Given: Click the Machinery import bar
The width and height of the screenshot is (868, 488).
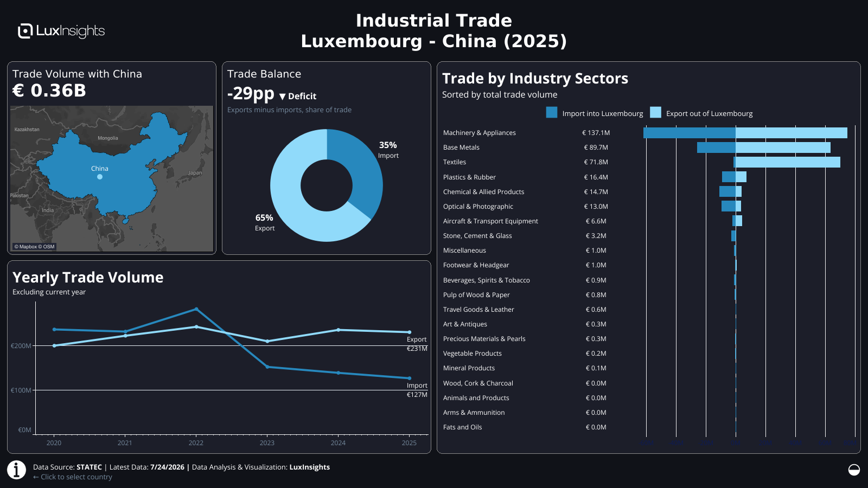Looking at the screenshot, I should coord(690,133).
